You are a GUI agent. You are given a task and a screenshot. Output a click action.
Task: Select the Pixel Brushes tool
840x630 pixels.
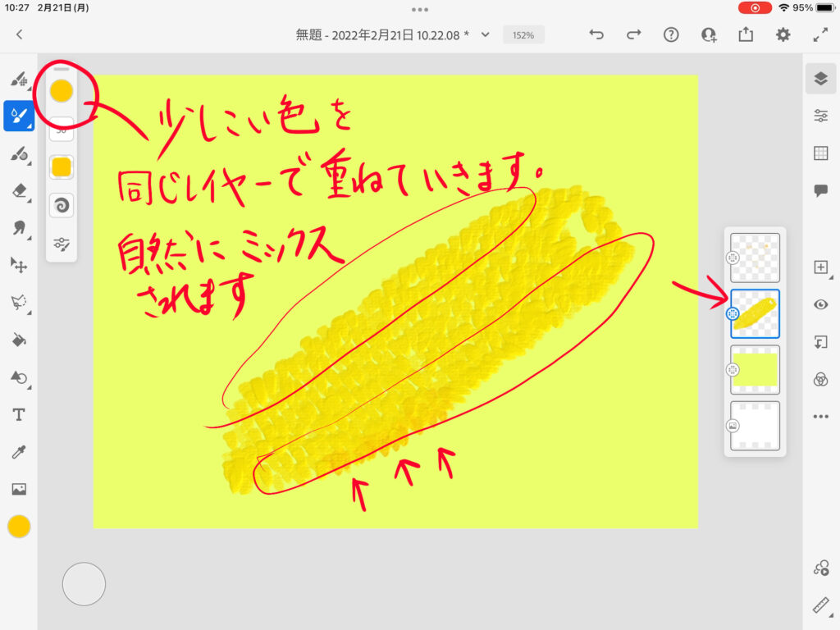click(18, 80)
